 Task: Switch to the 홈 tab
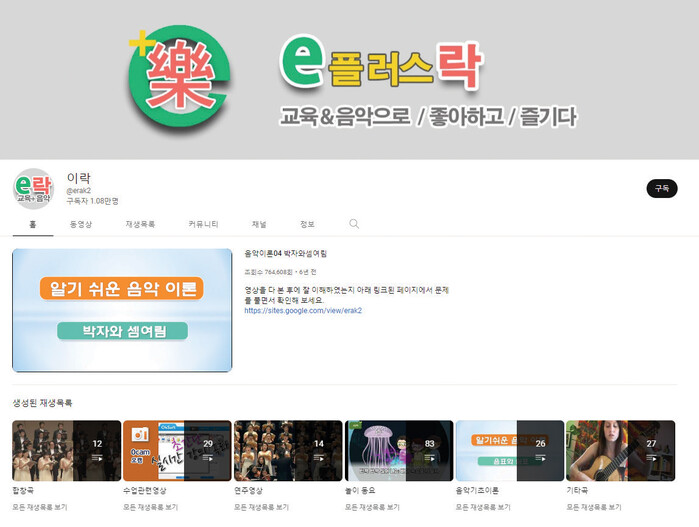pos(33,224)
